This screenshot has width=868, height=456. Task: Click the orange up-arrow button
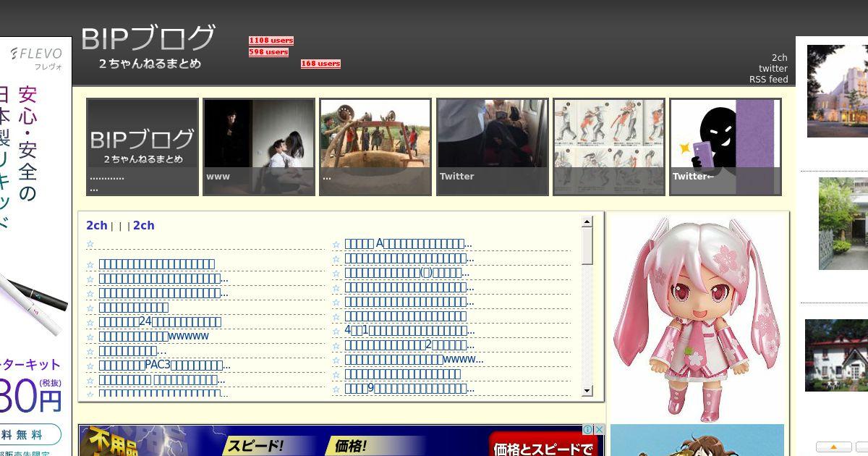[x=833, y=447]
